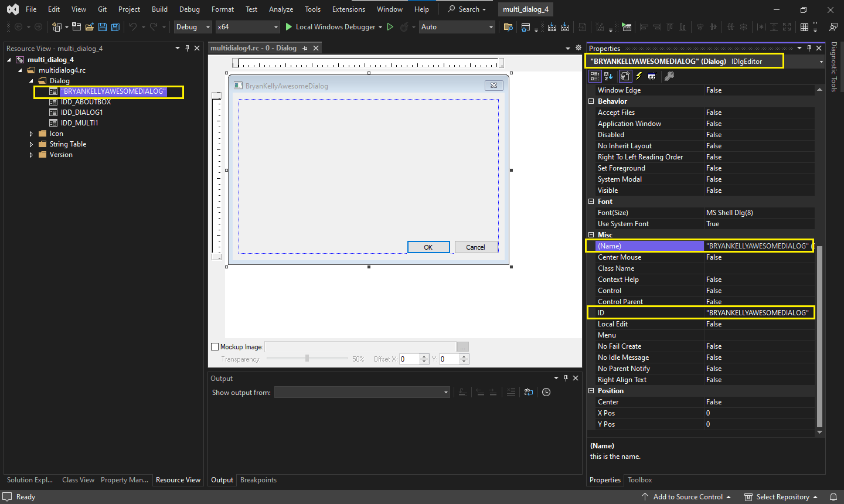Open a file with the folder icon
The image size is (844, 504).
click(x=90, y=27)
